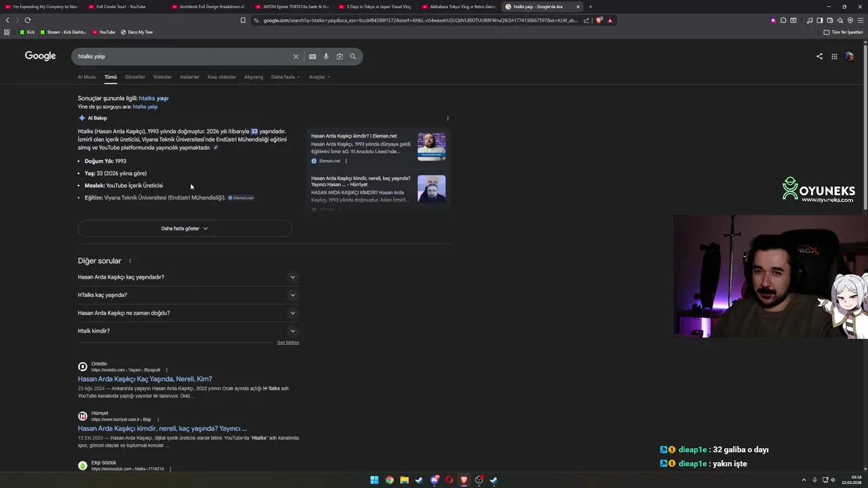This screenshot has height=488, width=868.
Task: Open the extensions puzzle icon
Action: 783,20
